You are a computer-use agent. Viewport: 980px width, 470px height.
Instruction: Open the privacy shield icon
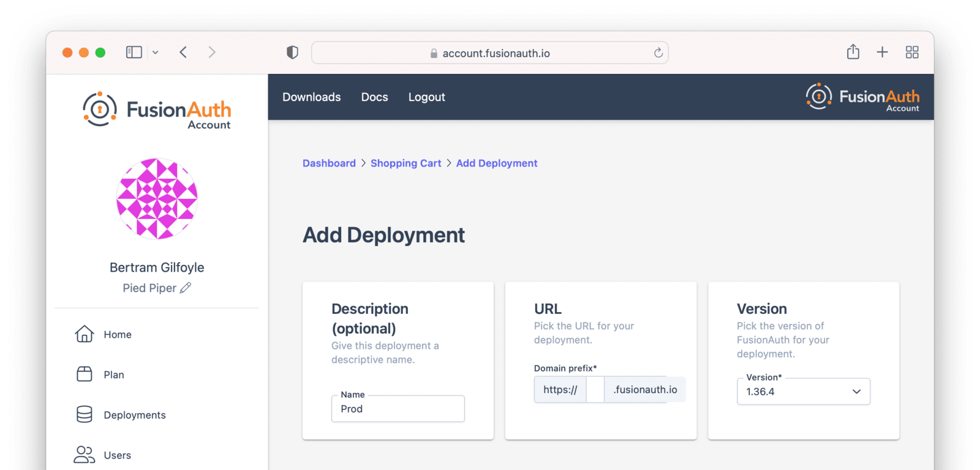(292, 53)
